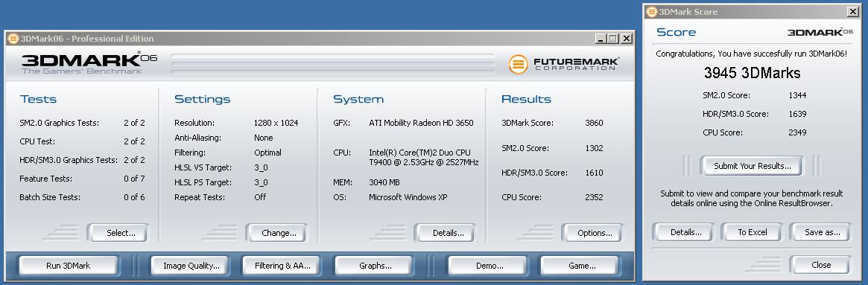Click the 'Settings' section heading
This screenshot has height=285, width=868.
202,100
